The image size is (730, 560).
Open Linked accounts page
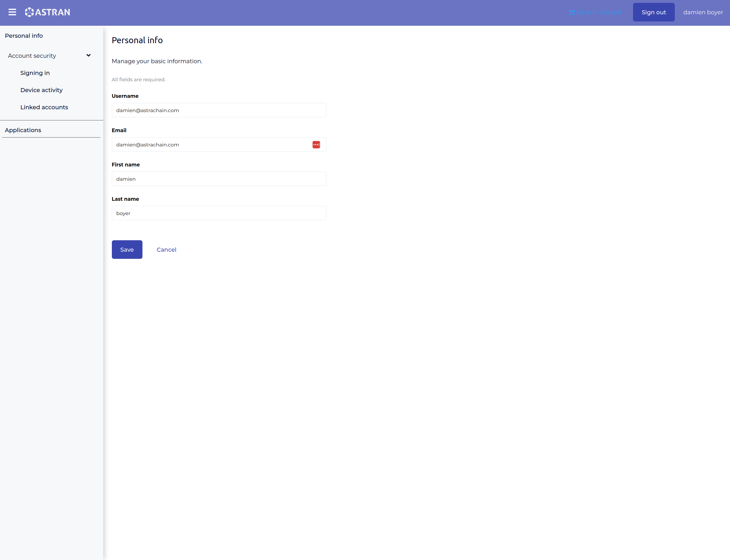point(44,107)
